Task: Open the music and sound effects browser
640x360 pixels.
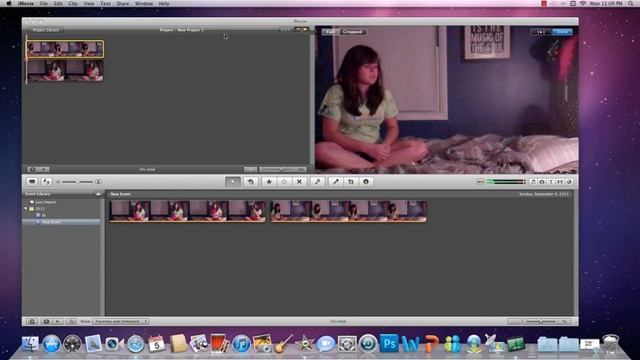Action: coord(533,182)
